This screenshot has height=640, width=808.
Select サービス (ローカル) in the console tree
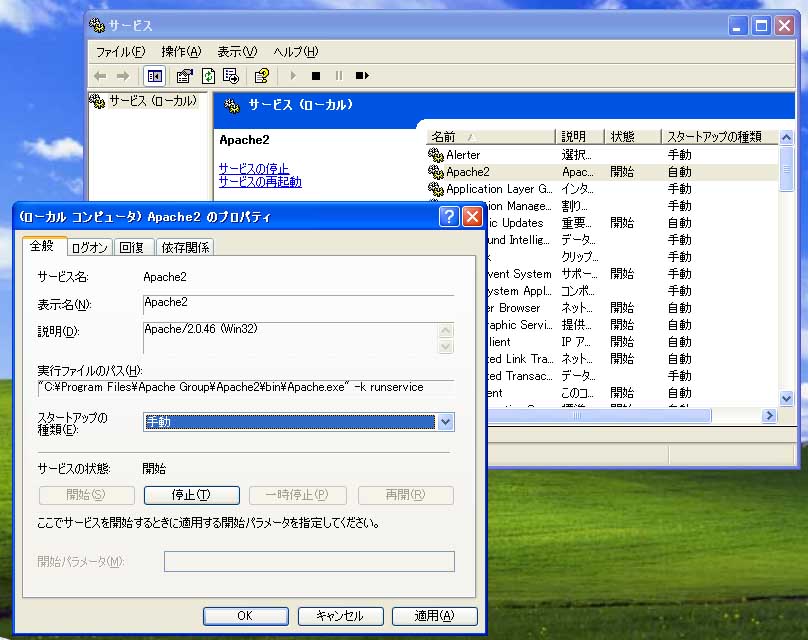pyautogui.click(x=153, y=101)
